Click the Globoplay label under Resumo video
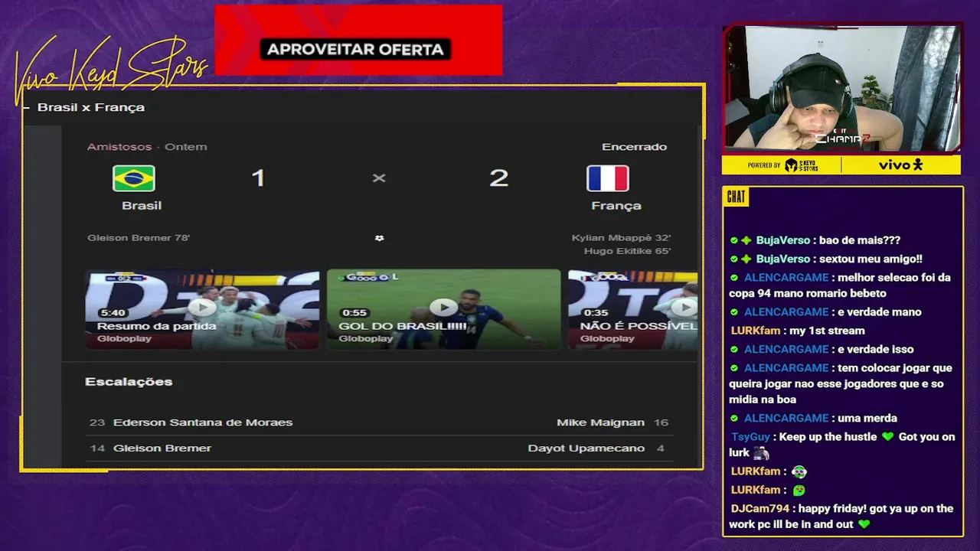The image size is (980, 551). click(x=124, y=339)
